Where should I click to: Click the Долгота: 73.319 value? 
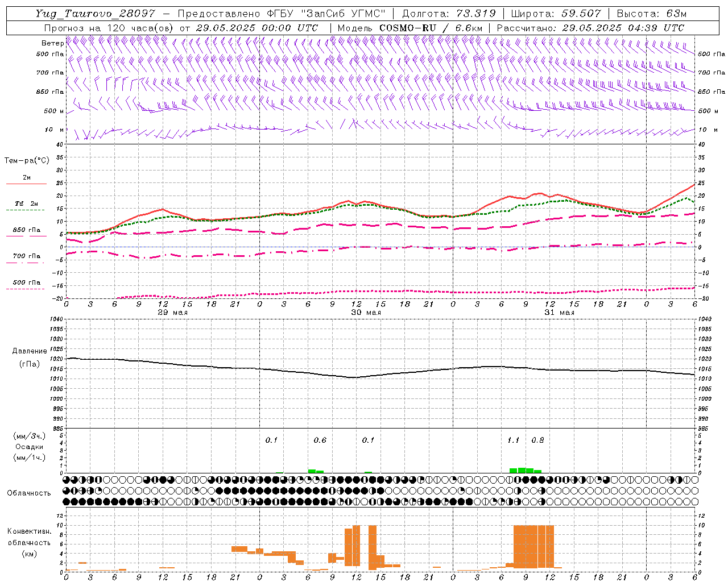[x=449, y=14]
